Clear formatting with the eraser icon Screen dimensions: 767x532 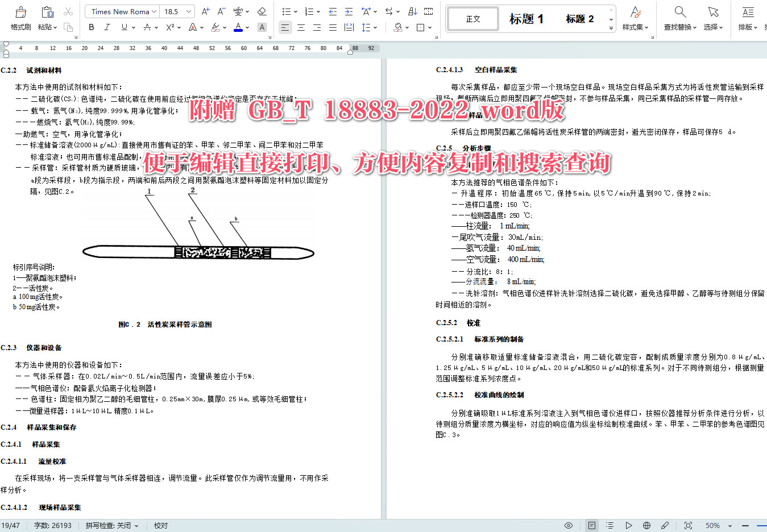(262, 11)
